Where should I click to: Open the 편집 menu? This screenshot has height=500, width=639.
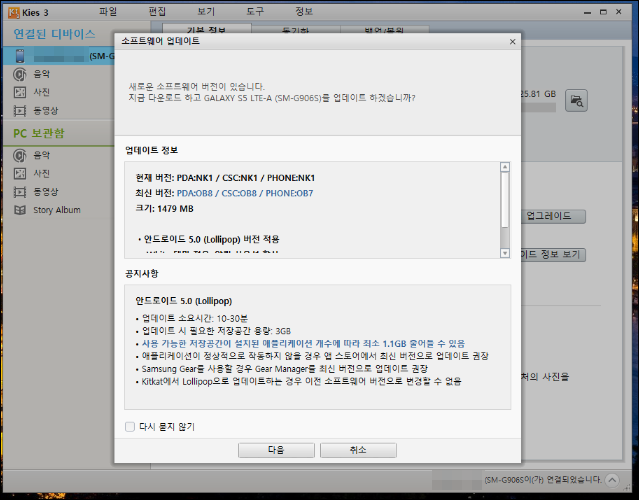pyautogui.click(x=157, y=11)
